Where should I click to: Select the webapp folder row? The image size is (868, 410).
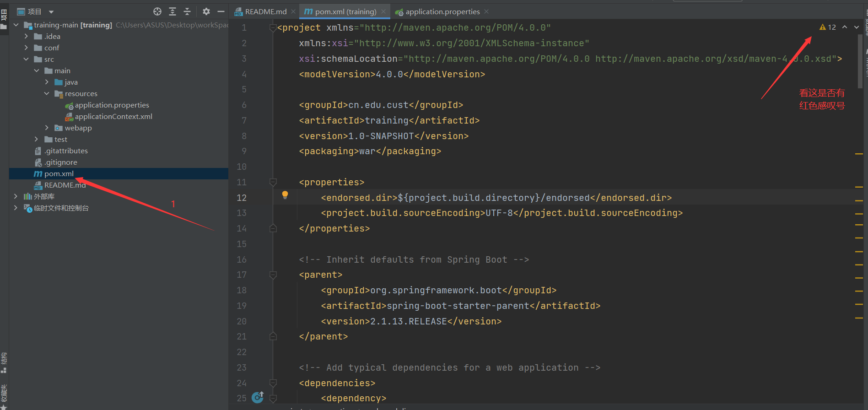119,128
